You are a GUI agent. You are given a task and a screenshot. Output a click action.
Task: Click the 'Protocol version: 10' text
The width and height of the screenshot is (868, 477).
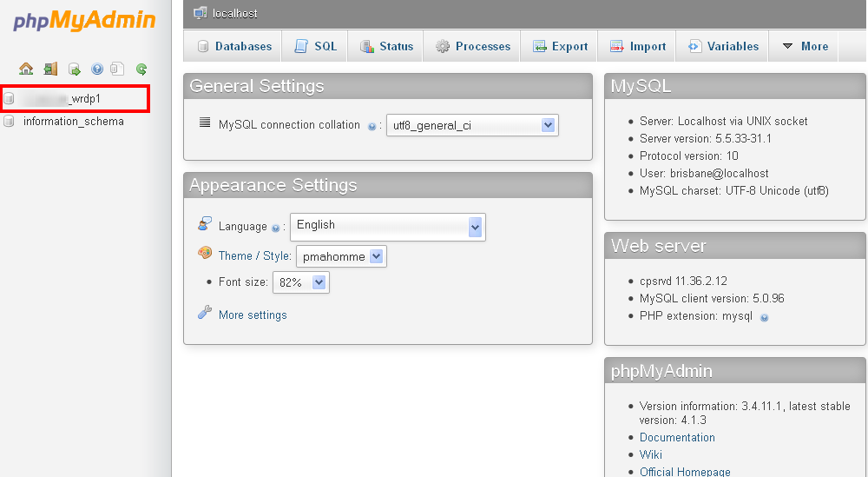[688, 156]
